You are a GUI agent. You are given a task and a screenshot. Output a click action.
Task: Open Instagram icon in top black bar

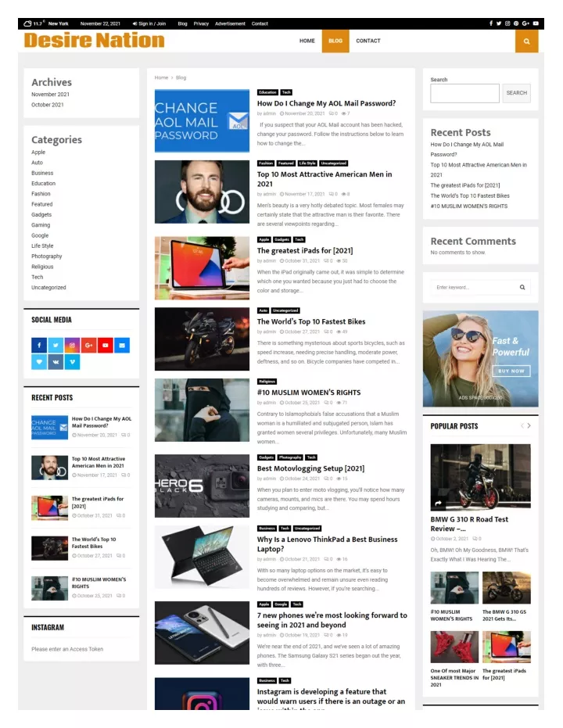[507, 23]
